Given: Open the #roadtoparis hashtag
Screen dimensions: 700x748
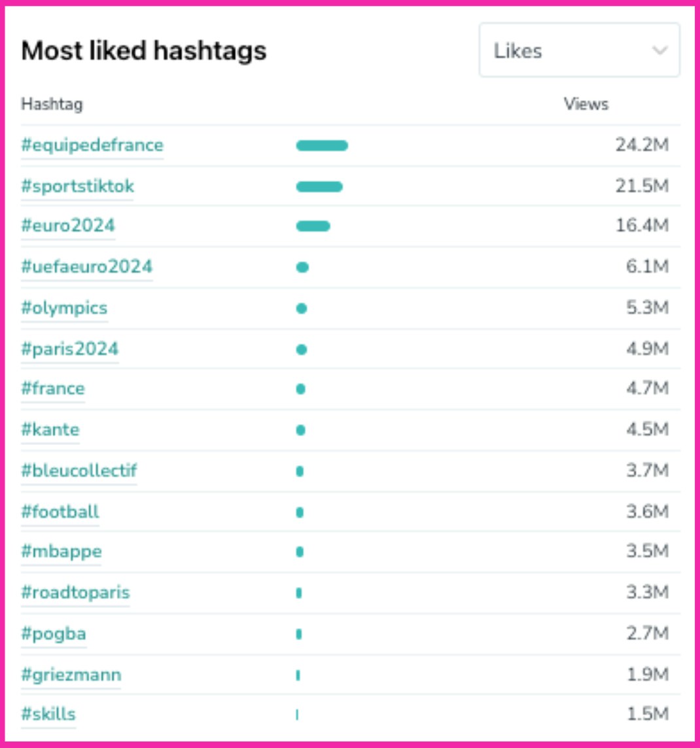Looking at the screenshot, I should click(x=75, y=593).
